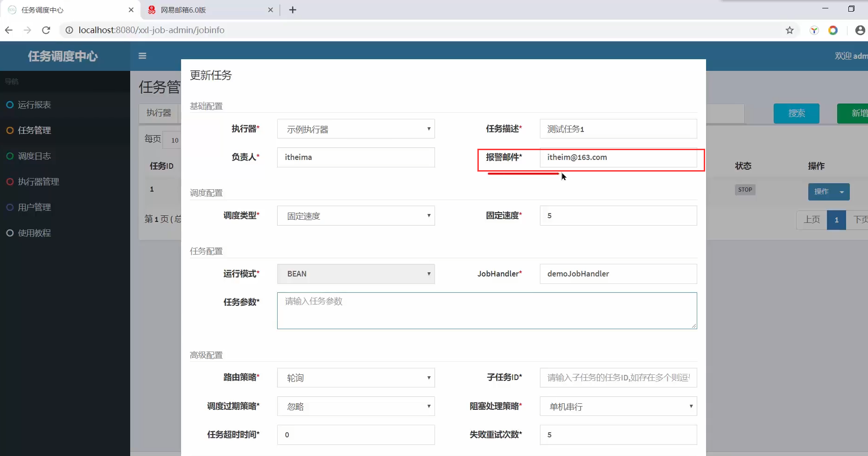Go to 上页 in pagination
The height and width of the screenshot is (456, 868).
[x=812, y=220]
